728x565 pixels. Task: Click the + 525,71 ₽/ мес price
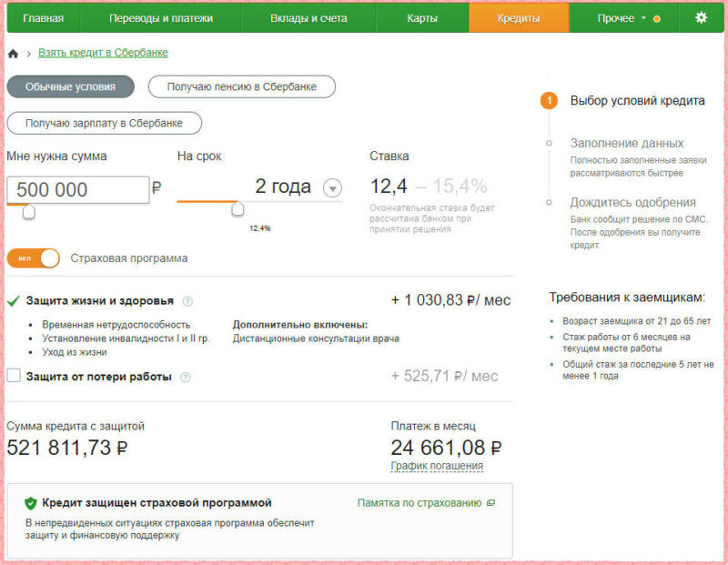pyautogui.click(x=444, y=376)
